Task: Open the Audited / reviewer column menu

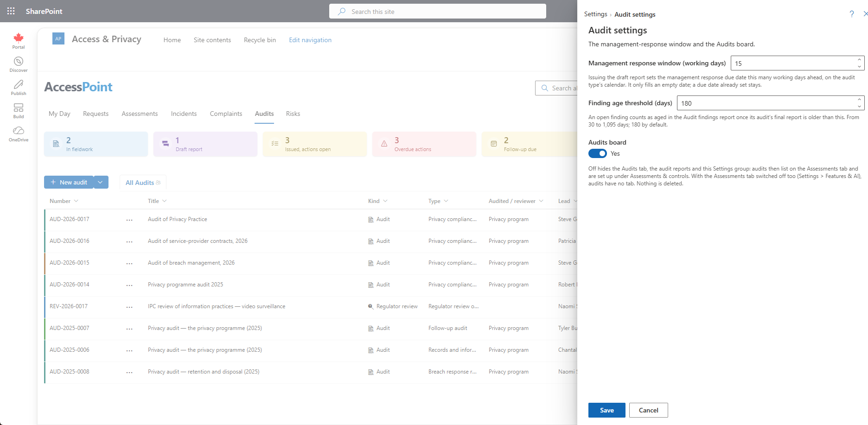Action: (x=516, y=201)
